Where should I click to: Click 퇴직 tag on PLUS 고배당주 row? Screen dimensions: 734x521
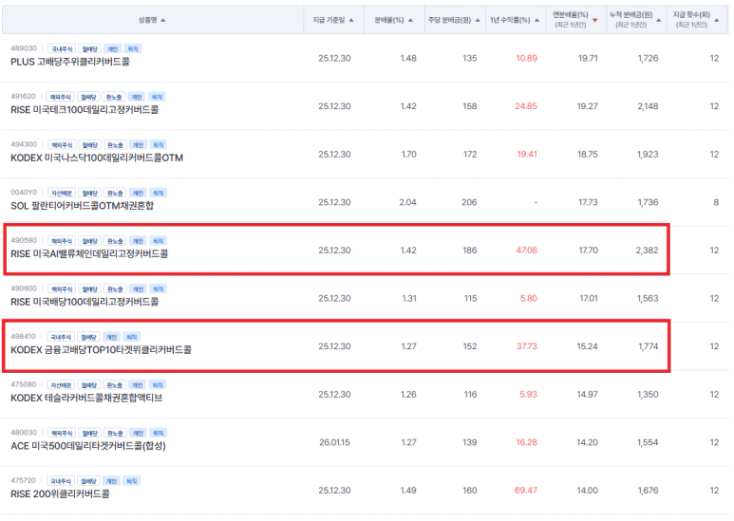click(x=133, y=49)
